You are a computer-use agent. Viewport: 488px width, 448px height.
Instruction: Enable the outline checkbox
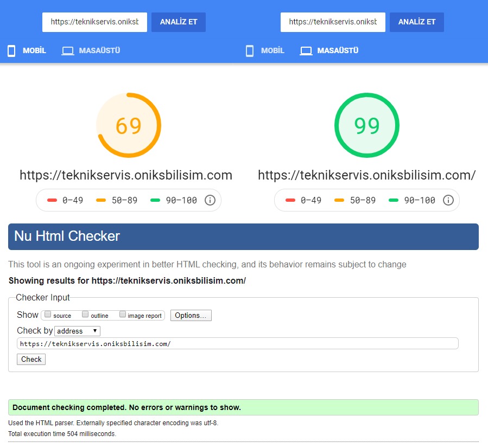[x=85, y=315]
